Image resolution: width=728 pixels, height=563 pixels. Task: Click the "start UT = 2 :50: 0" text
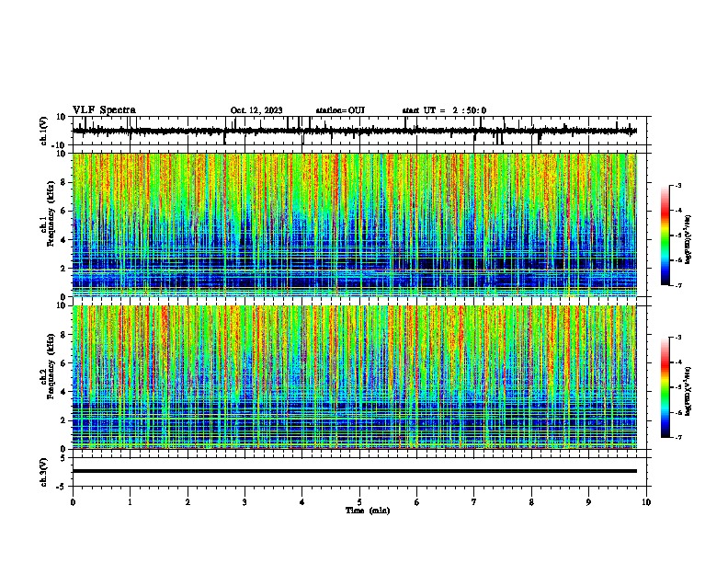(444, 110)
